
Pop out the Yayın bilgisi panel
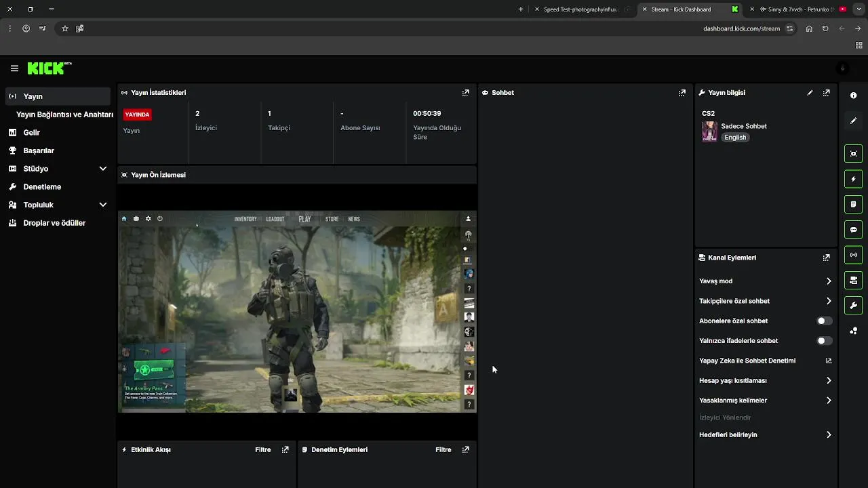tap(827, 93)
